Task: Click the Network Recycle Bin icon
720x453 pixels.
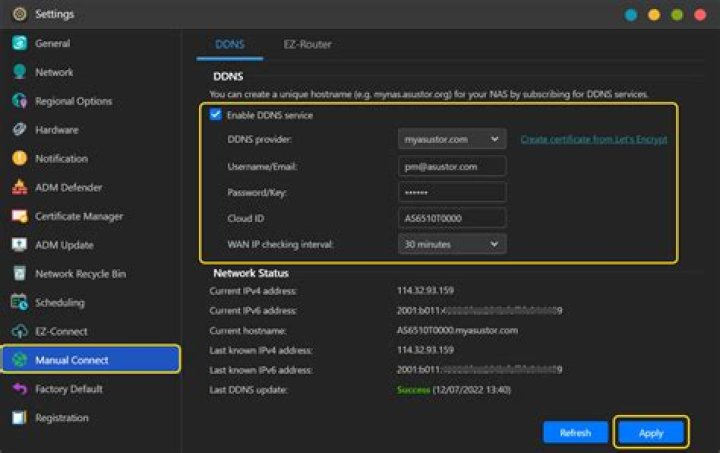Action: 18,273
